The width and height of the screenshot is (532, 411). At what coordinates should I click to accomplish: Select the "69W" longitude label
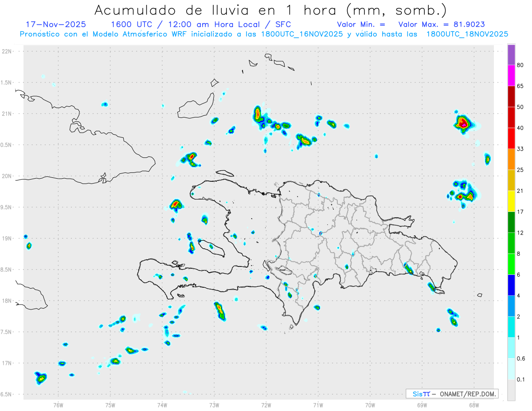click(422, 405)
